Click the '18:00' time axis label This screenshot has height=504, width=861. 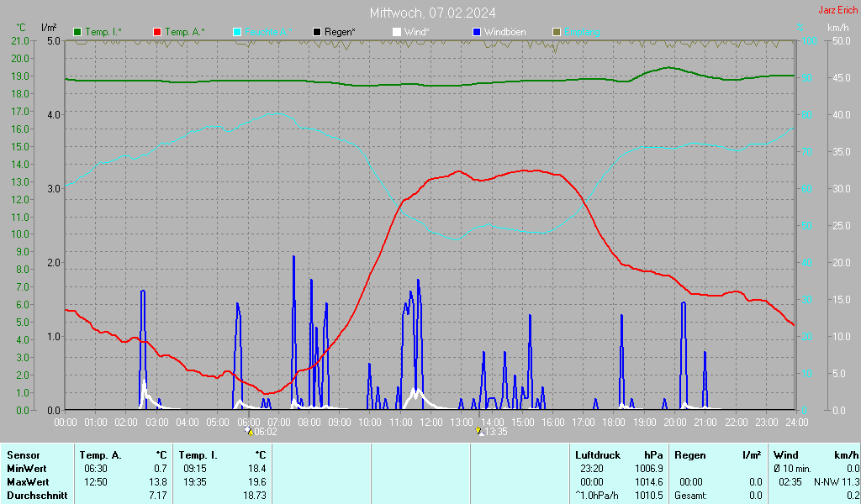[614, 423]
